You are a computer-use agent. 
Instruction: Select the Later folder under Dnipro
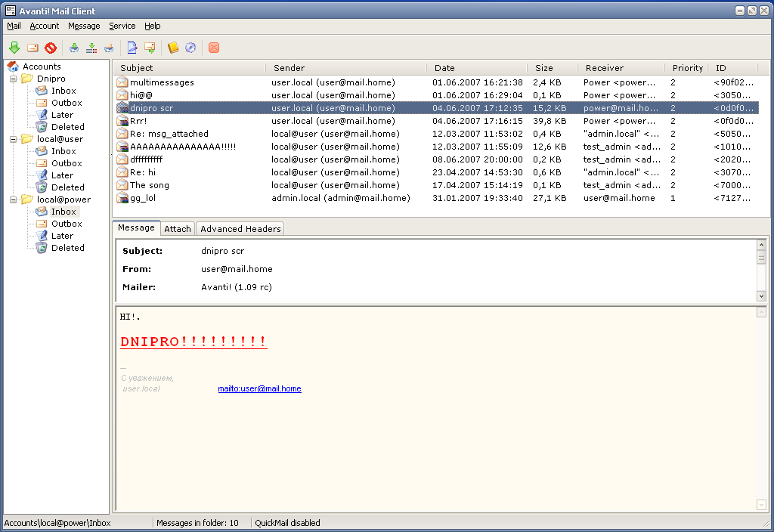tap(62, 115)
